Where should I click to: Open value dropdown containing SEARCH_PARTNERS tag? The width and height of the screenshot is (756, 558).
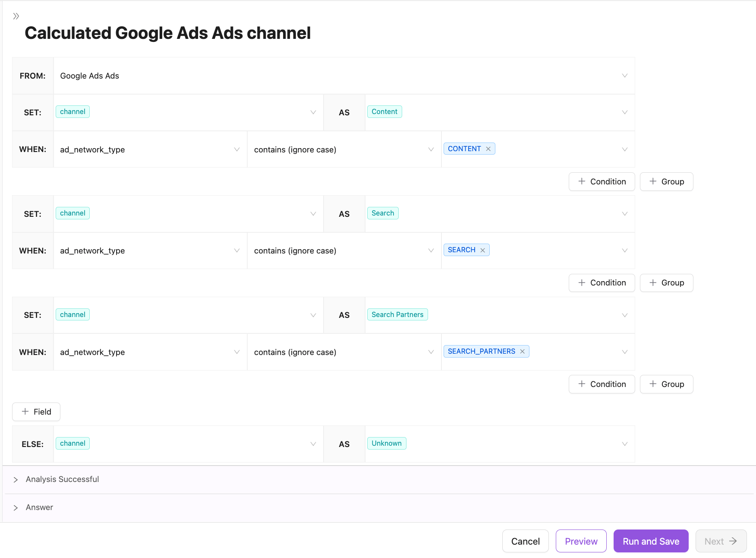click(538, 352)
